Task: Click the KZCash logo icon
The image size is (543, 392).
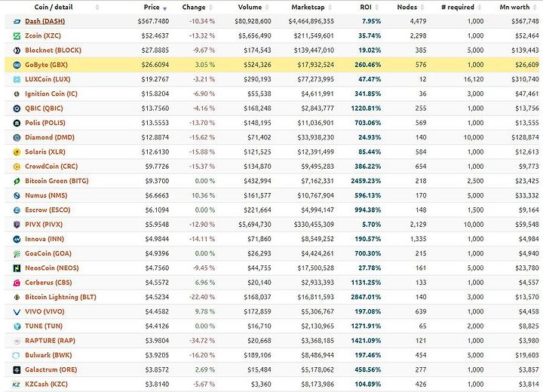Action: coord(17,384)
